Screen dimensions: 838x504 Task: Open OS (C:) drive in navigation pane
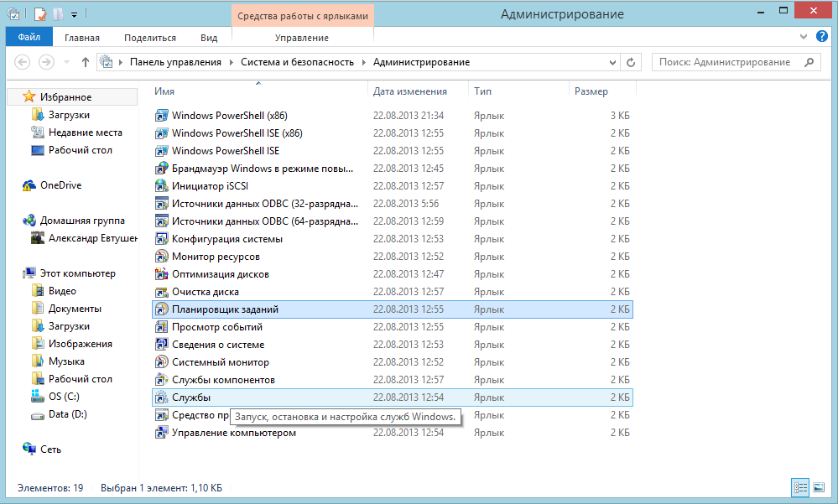(x=64, y=397)
